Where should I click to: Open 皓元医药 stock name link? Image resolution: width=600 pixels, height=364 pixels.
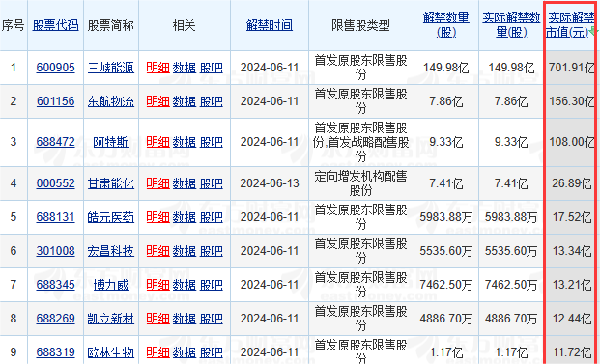coord(111,217)
